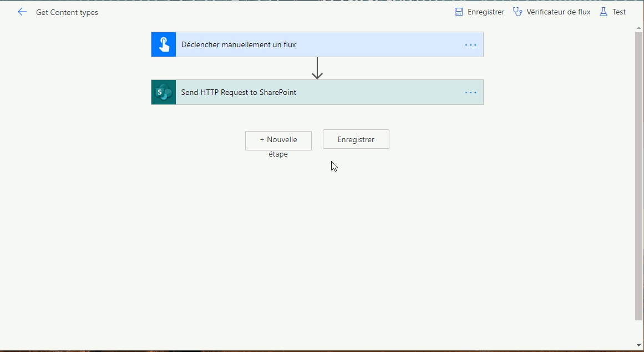Click the insert-step arrow between the cards
644x352 pixels.
pyautogui.click(x=317, y=68)
